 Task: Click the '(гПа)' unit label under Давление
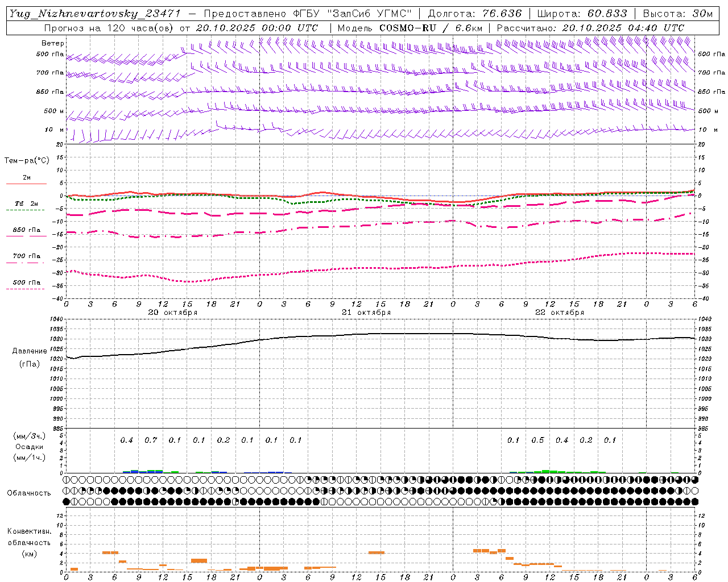click(x=30, y=364)
